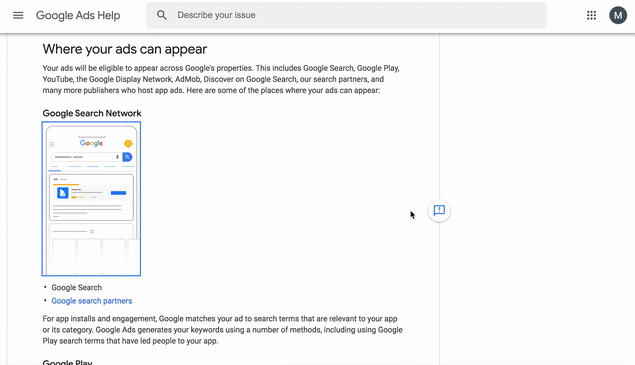Click the search magnifier icon

[162, 15]
